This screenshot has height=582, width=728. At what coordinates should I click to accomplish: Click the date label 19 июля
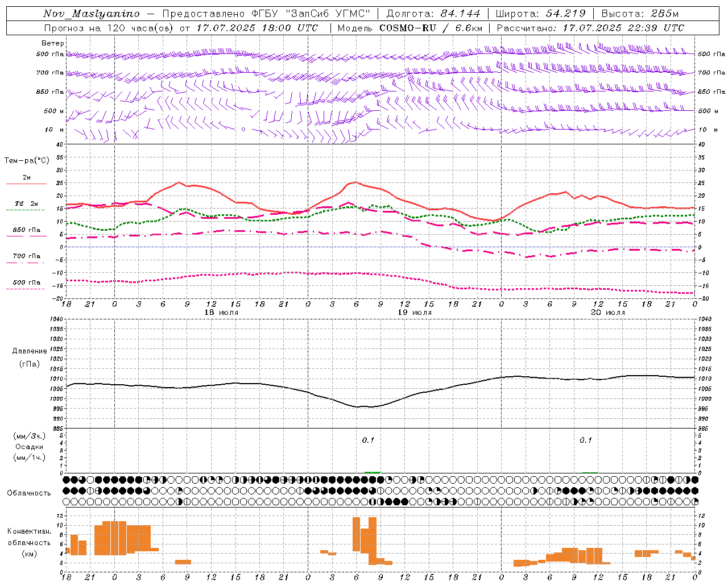(415, 313)
